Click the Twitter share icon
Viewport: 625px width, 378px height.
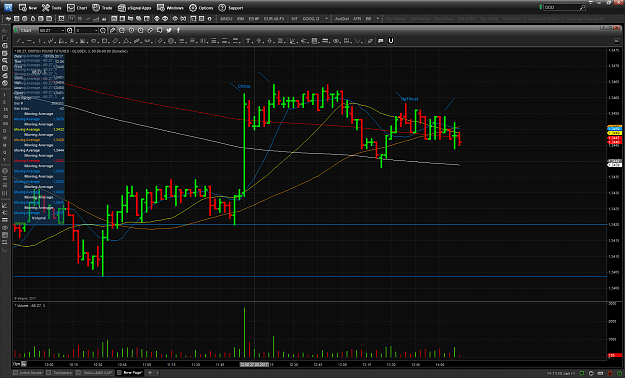coord(169,30)
